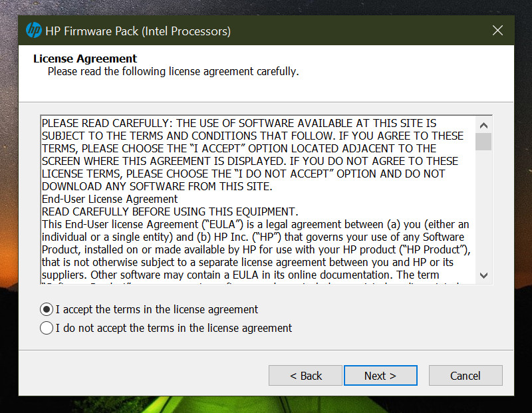Click the license text scroll up arrow

click(x=483, y=125)
